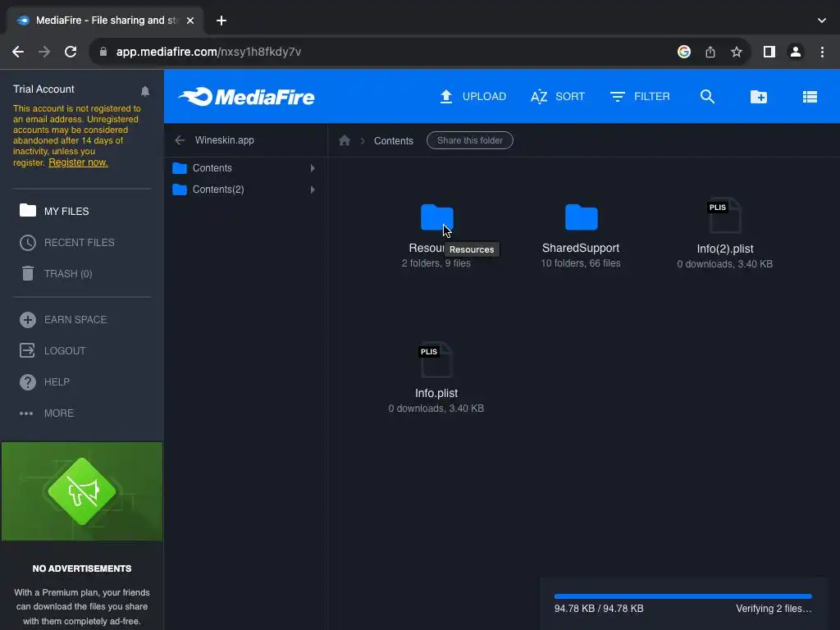The width and height of the screenshot is (840, 630).
Task: Click the Contents folder icon in tree
Action: [180, 167]
